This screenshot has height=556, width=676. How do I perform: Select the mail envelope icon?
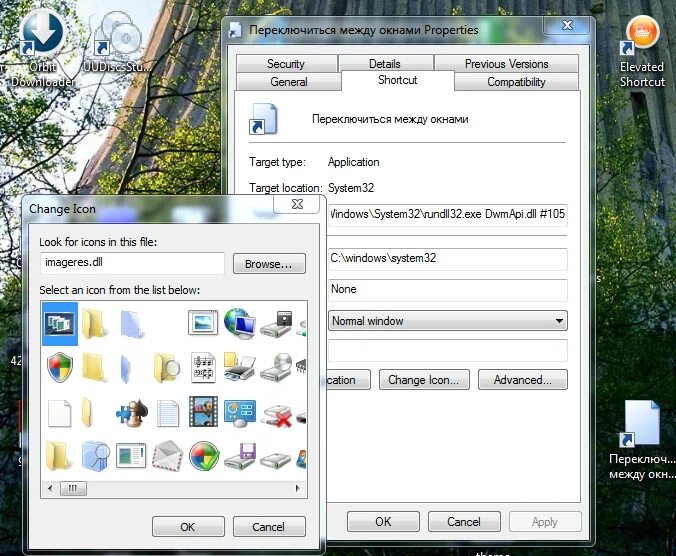coord(167,456)
